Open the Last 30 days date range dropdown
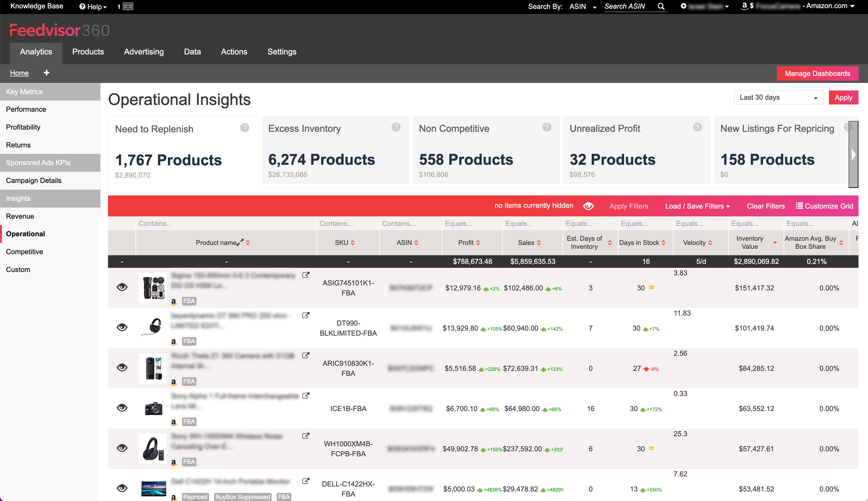The height and width of the screenshot is (501, 868). click(x=779, y=97)
